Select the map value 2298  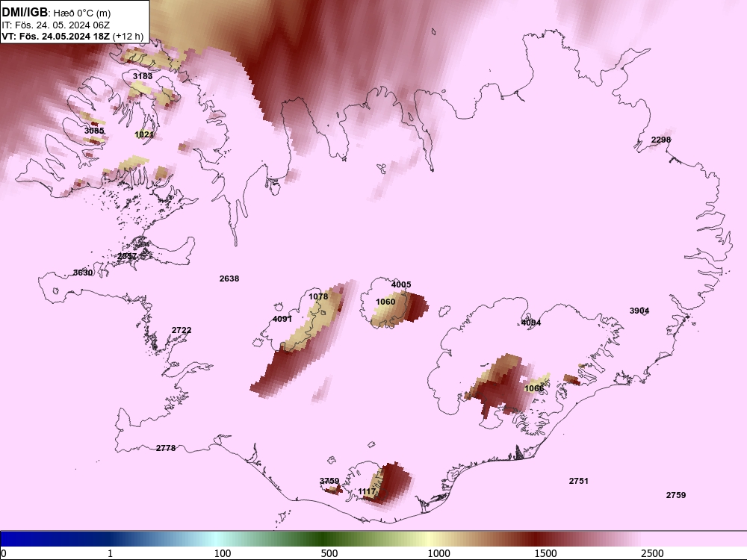pos(661,140)
